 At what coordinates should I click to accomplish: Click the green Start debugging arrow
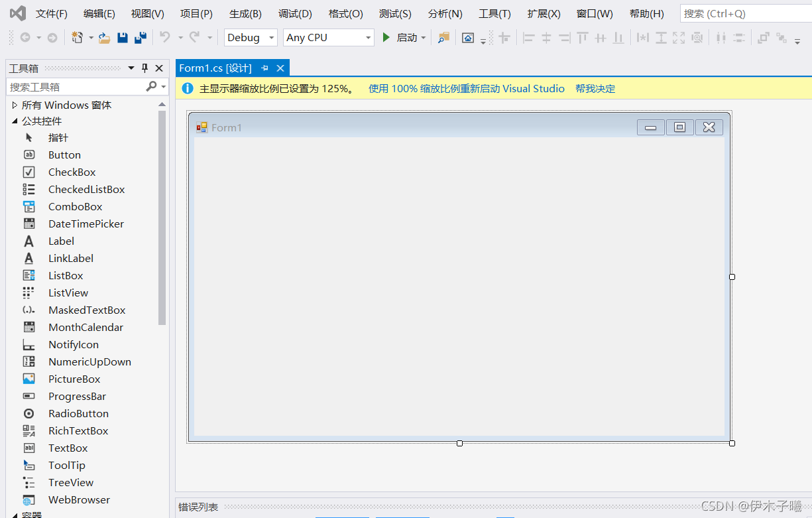386,38
